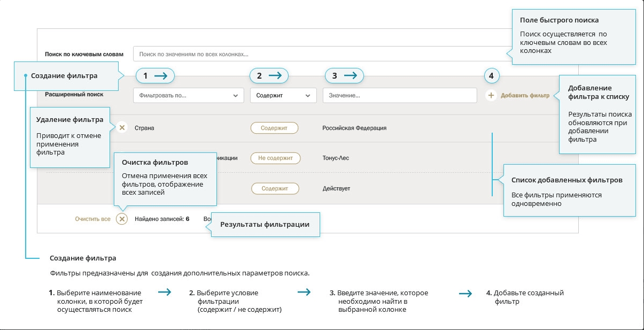644x330 pixels.
Task: Click the plus icon beside Добавить фильтр
Action: point(491,95)
